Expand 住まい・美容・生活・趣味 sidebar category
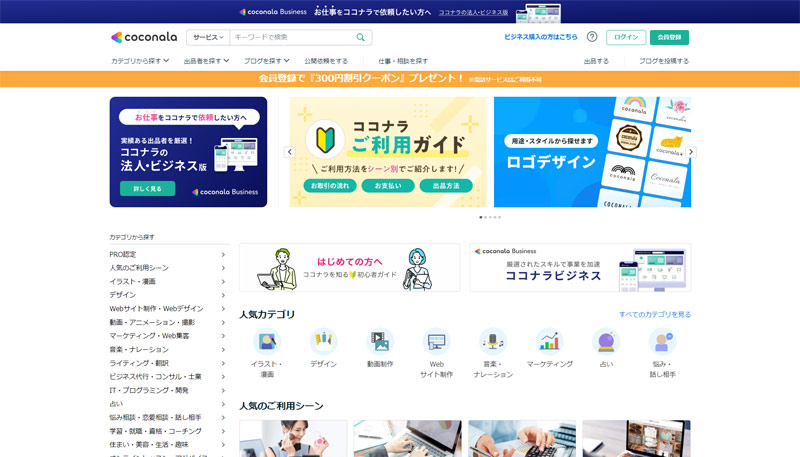The image size is (800, 457). [168, 445]
